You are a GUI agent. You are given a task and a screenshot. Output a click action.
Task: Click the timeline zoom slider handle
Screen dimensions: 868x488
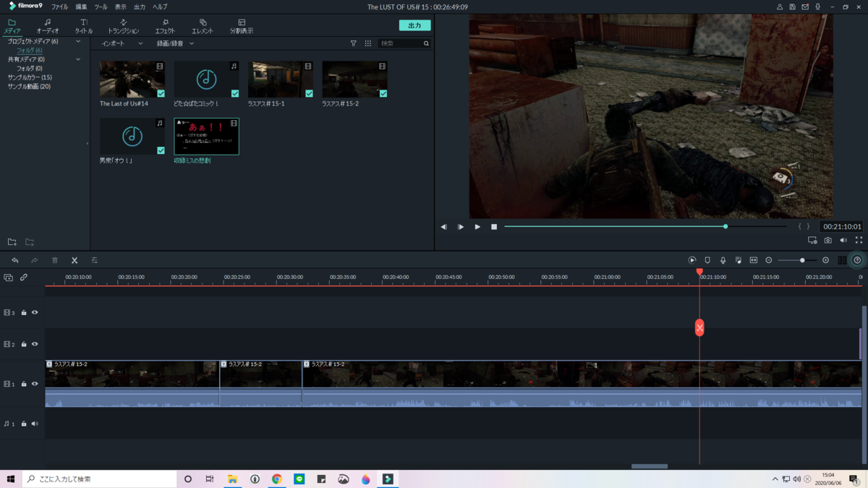click(802, 260)
